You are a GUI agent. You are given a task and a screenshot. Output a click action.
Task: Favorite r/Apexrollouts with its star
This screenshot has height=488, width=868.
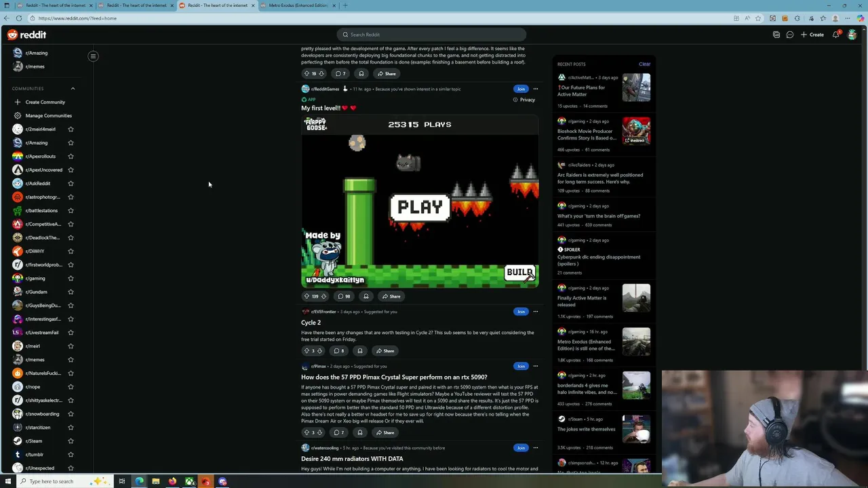click(71, 157)
